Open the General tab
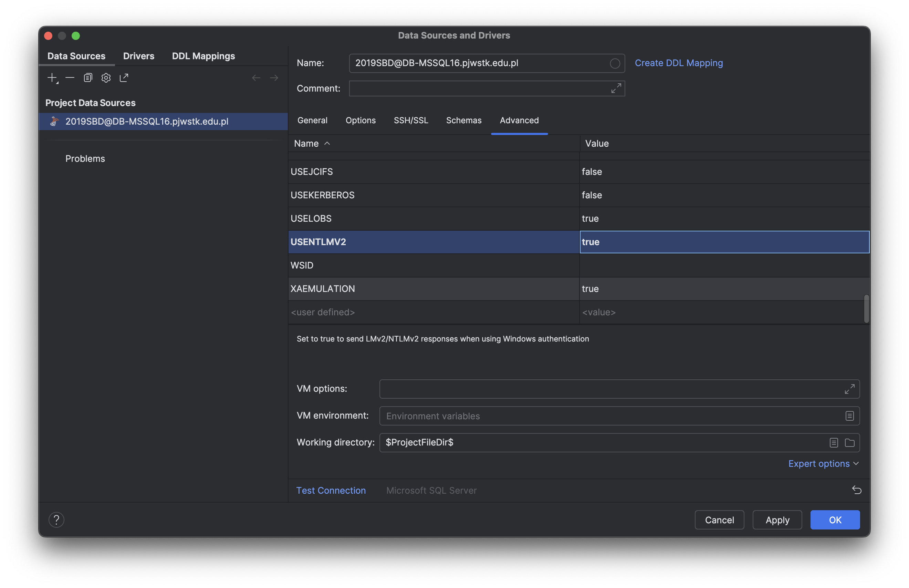This screenshot has height=588, width=909. 312,120
